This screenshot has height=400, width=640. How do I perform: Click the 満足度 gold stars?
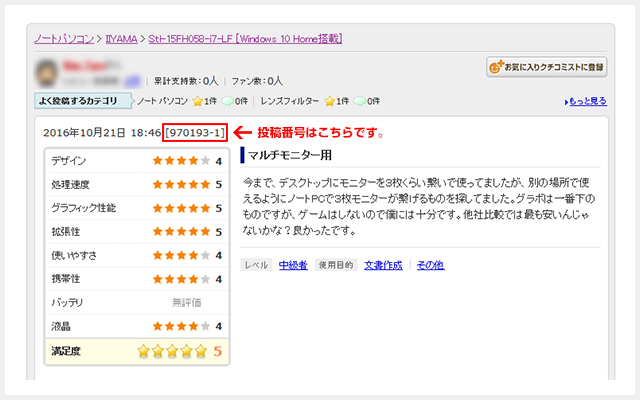[x=172, y=351]
